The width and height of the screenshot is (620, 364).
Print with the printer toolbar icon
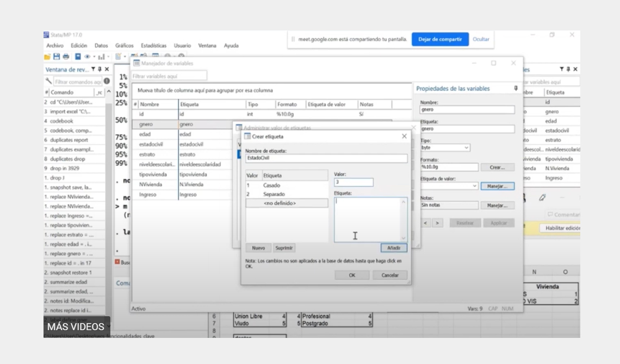point(66,57)
